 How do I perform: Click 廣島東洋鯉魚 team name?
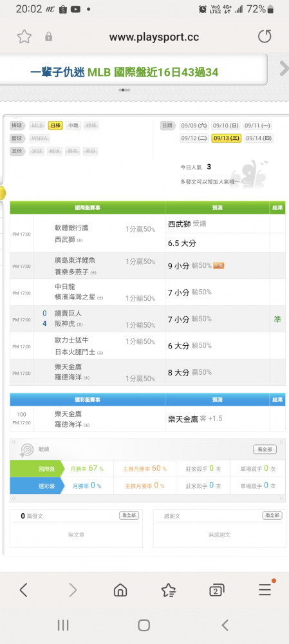pyautogui.click(x=75, y=260)
